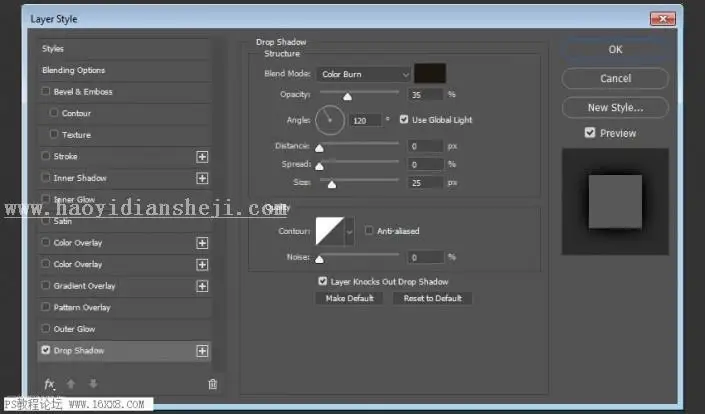The width and height of the screenshot is (705, 414).
Task: Click the Size value field
Action: [425, 183]
